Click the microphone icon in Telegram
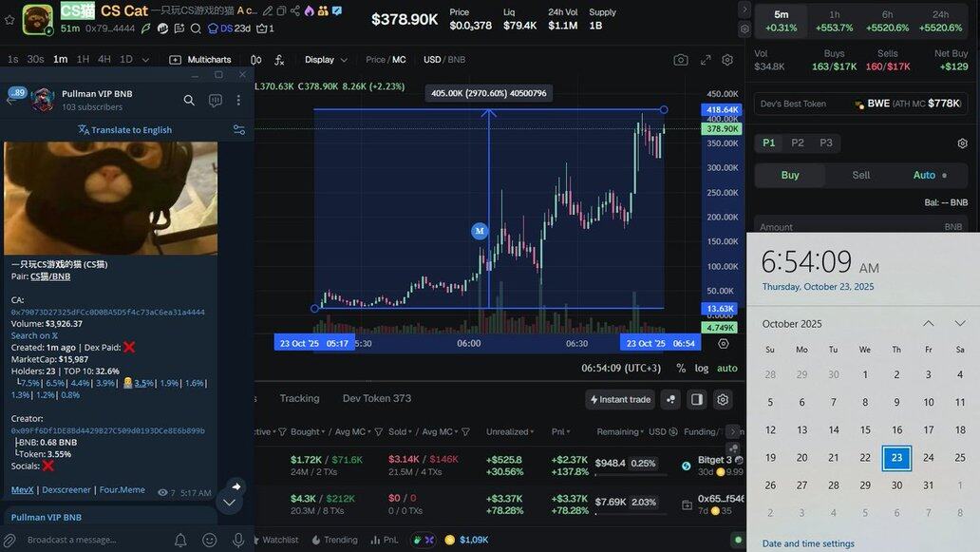980x552 pixels. tap(238, 540)
